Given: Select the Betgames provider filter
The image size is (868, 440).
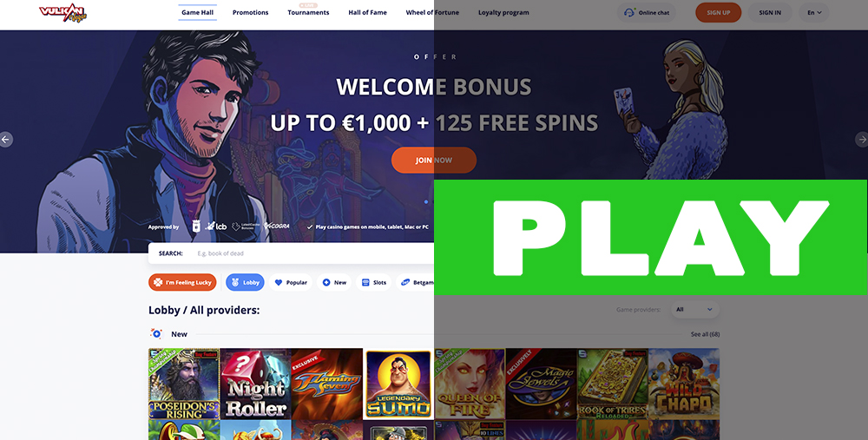Looking at the screenshot, I should (x=416, y=282).
